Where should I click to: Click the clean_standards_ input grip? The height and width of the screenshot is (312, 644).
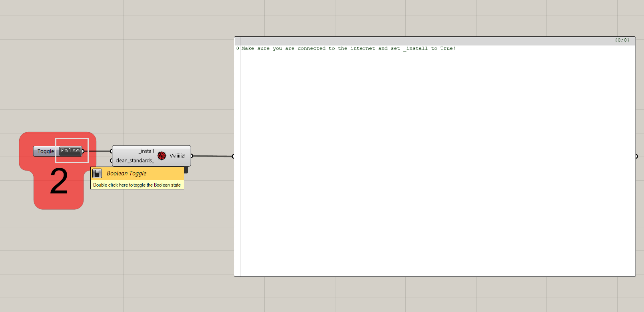[x=112, y=161]
